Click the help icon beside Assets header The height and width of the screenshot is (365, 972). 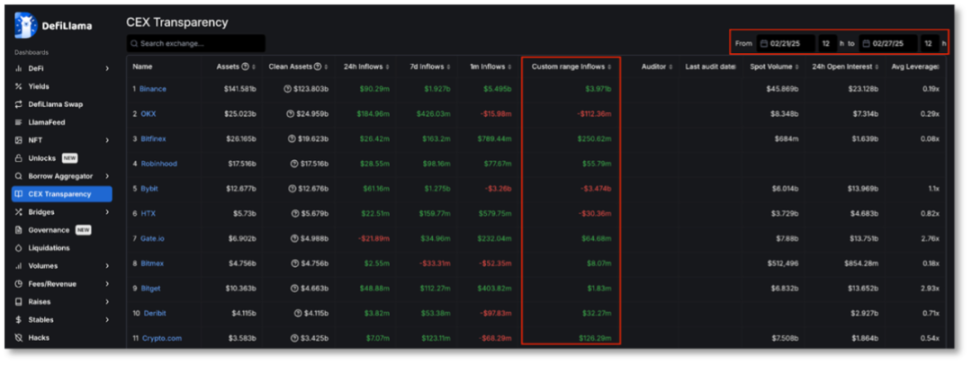click(245, 66)
